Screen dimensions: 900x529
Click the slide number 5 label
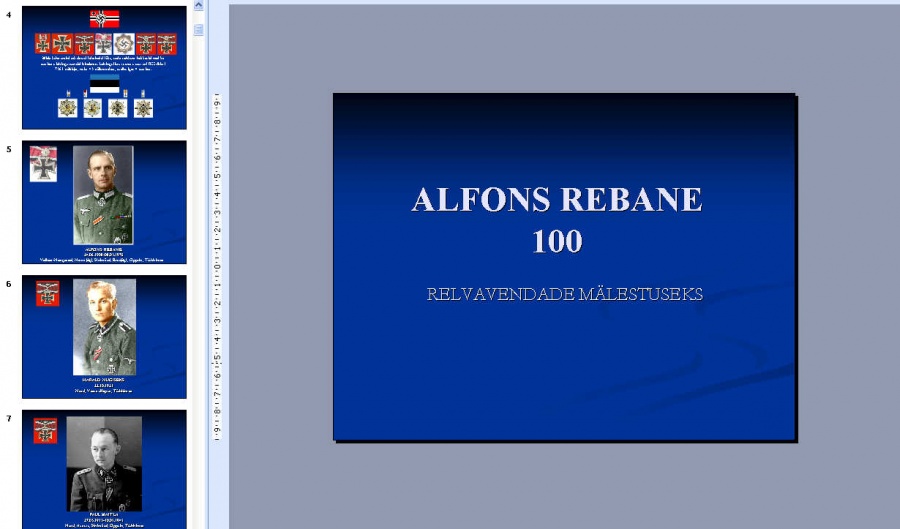click(9, 150)
